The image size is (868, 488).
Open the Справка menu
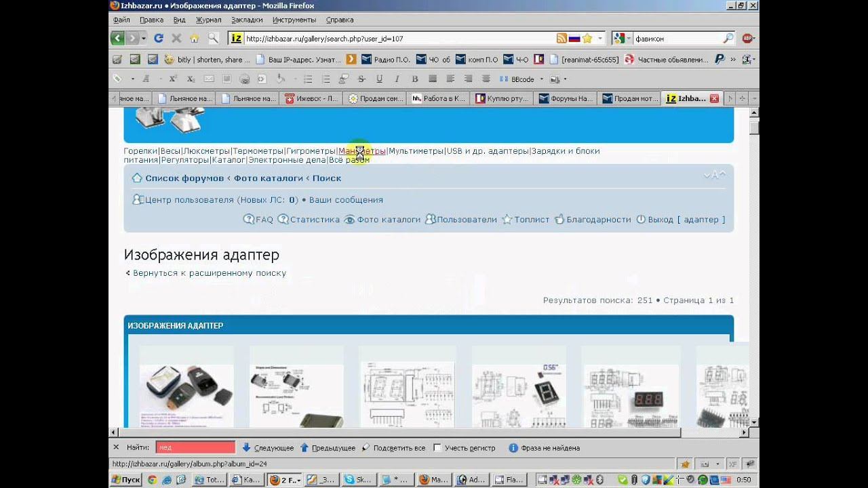(x=339, y=20)
